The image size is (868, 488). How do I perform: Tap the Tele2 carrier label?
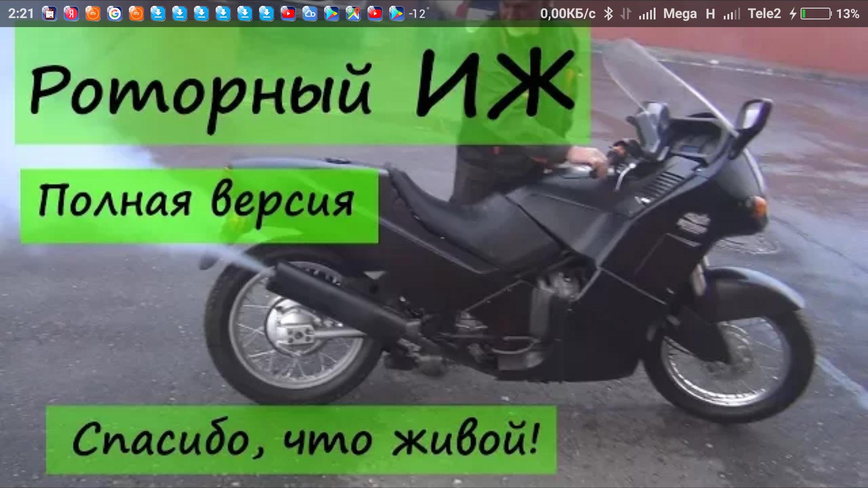pos(764,14)
